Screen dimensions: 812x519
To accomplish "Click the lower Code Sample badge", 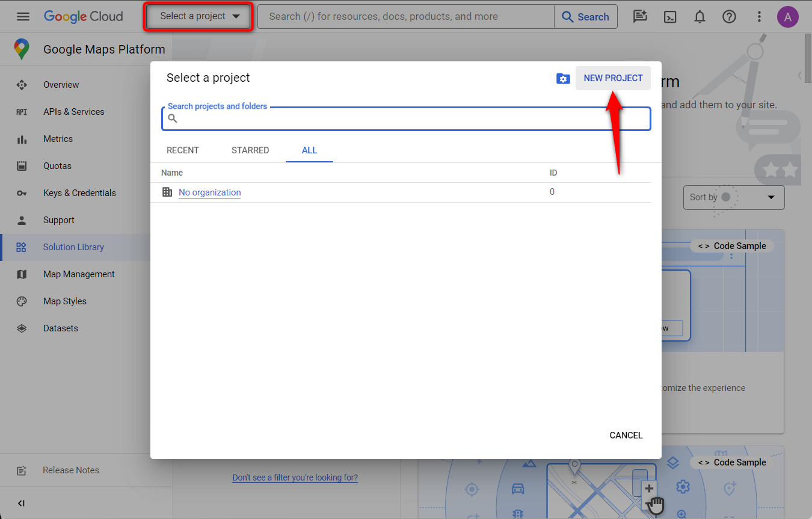I will [x=731, y=462].
